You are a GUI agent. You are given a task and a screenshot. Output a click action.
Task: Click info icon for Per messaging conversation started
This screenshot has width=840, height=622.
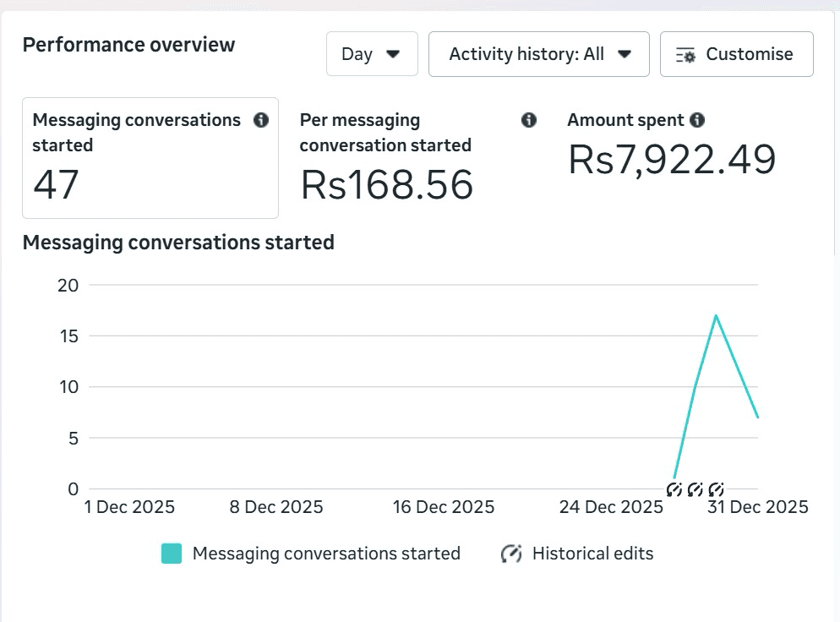pyautogui.click(x=529, y=120)
